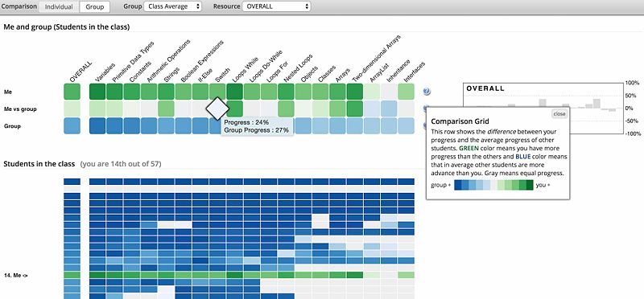Image resolution: width=644 pixels, height=299 pixels.
Task: Close the Comparison Grid help popup
Action: 559,114
